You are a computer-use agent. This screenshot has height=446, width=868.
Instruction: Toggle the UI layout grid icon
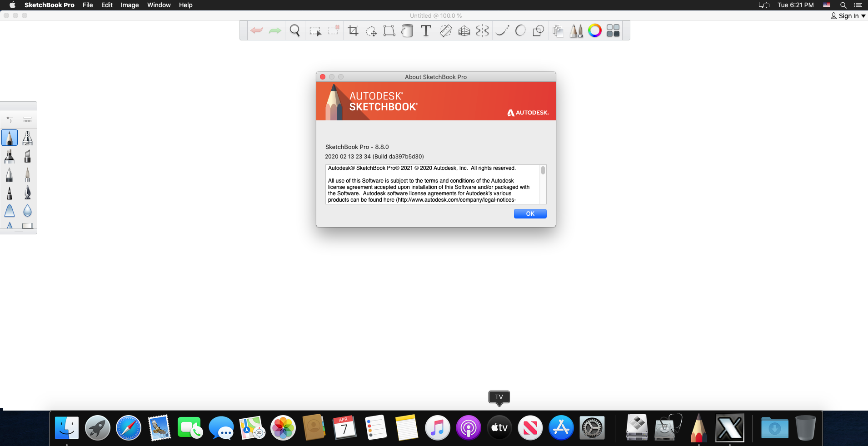point(613,30)
